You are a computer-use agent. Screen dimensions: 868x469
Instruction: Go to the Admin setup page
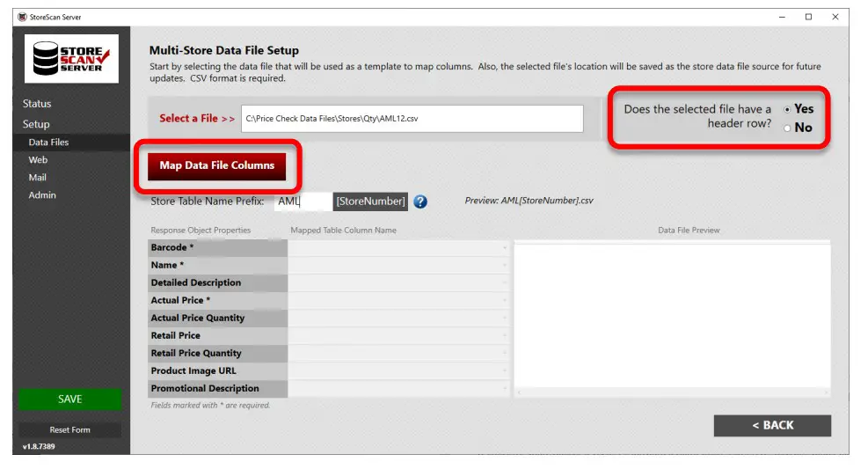tap(42, 195)
